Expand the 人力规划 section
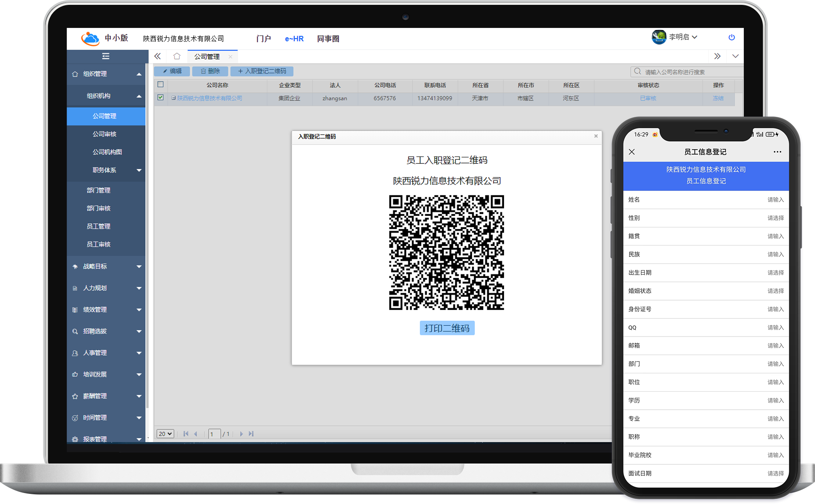 click(x=106, y=288)
